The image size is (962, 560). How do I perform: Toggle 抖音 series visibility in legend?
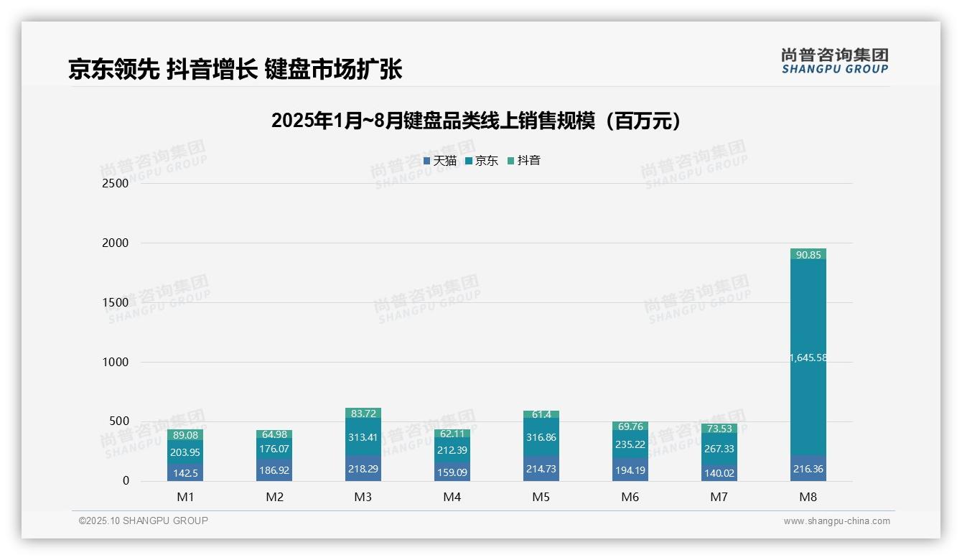click(x=529, y=161)
